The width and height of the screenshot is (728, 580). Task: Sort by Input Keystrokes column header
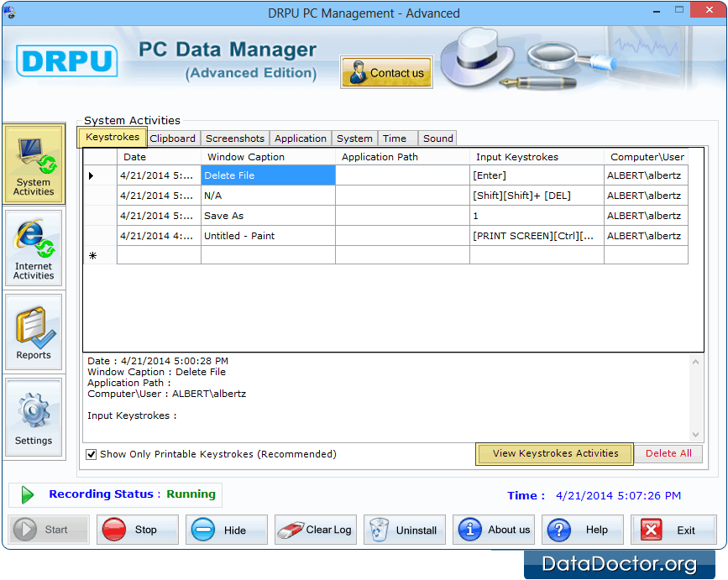537,157
